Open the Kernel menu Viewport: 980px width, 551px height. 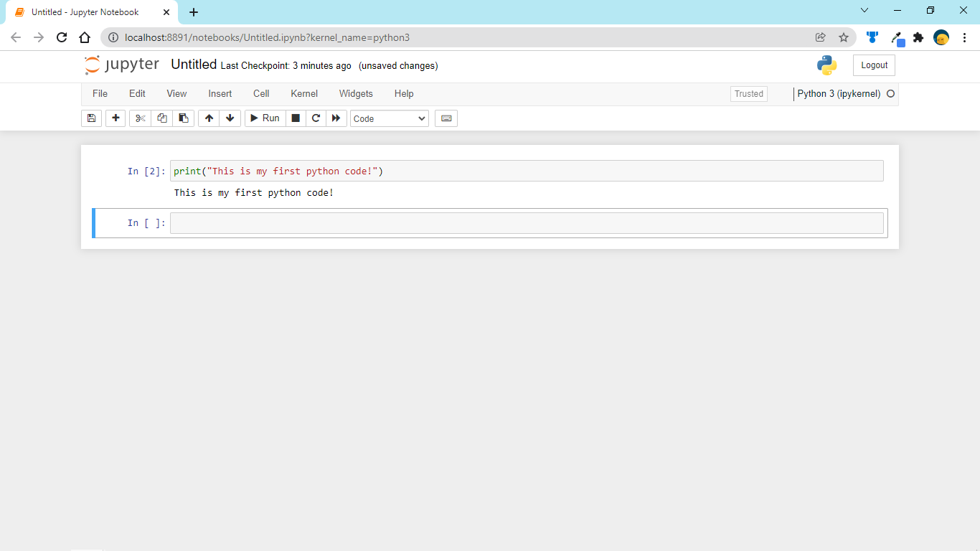(x=304, y=94)
